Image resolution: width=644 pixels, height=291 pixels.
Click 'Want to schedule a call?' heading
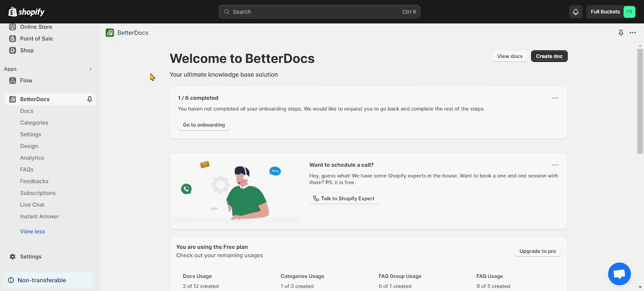341,165
